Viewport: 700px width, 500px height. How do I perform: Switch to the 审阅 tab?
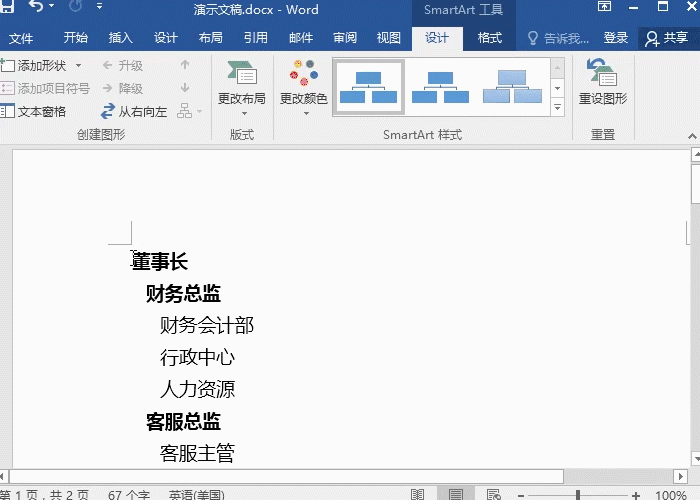tap(345, 38)
